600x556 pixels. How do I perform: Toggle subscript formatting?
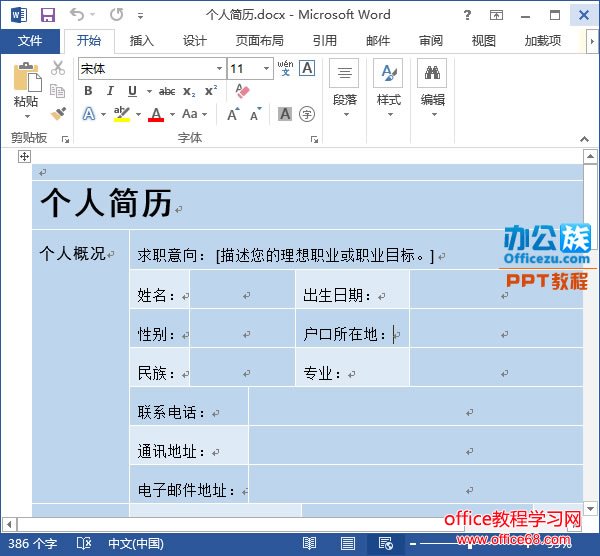(189, 91)
